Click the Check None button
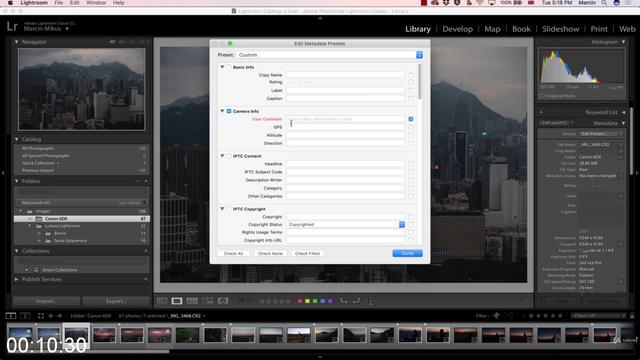 tap(270, 253)
